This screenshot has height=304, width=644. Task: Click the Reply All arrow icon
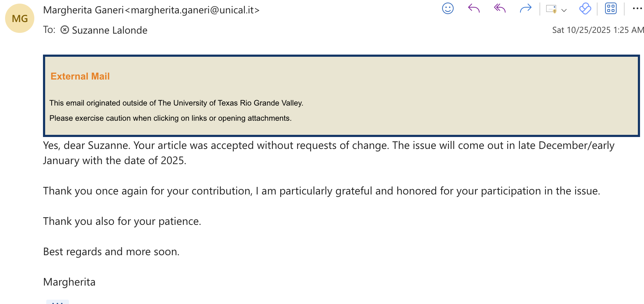(500, 8)
